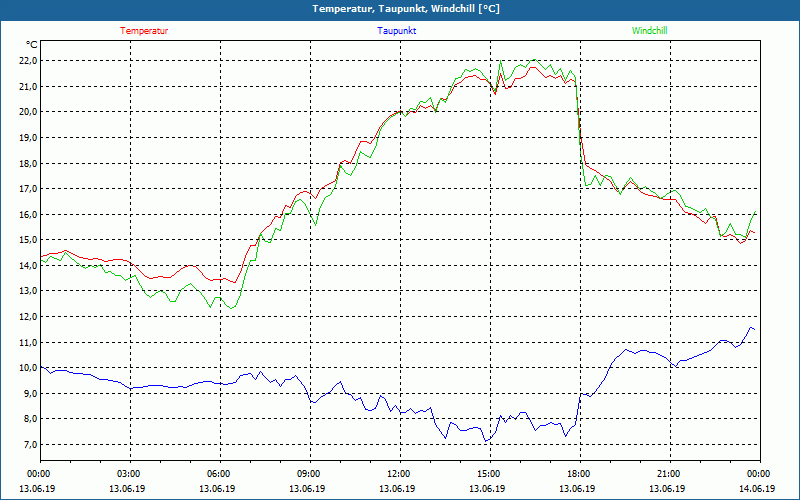Click the "15,0" y-axis value

tap(29, 240)
